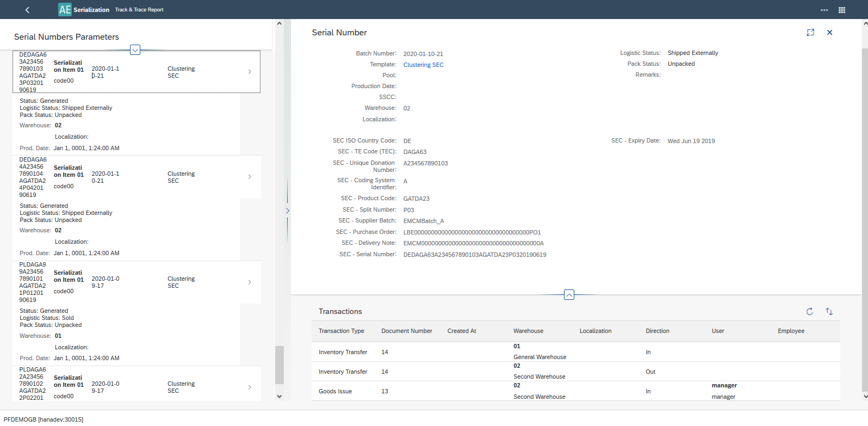
Task: Click the Transaction Type column header
Action: point(341,331)
